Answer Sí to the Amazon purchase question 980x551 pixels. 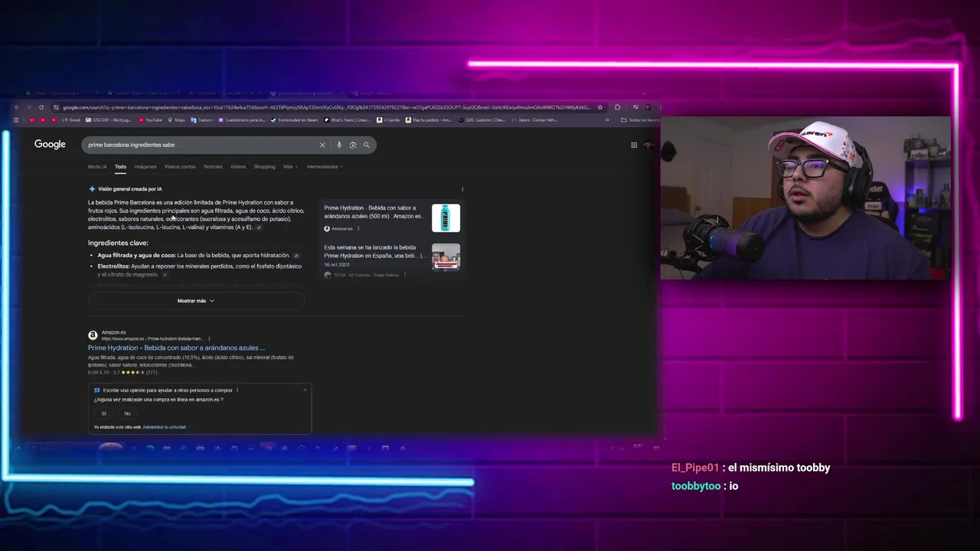point(104,413)
